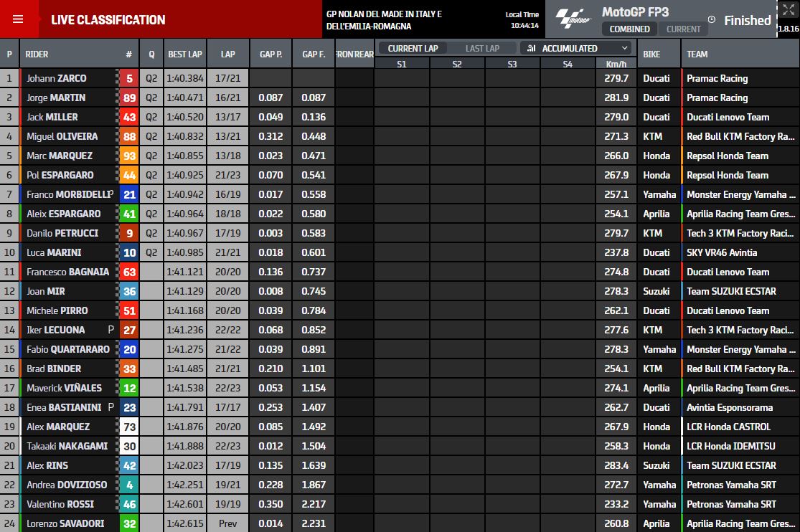This screenshot has height=532, width=800.
Task: Select rider Pol ESPARGARO
Action: [60, 176]
